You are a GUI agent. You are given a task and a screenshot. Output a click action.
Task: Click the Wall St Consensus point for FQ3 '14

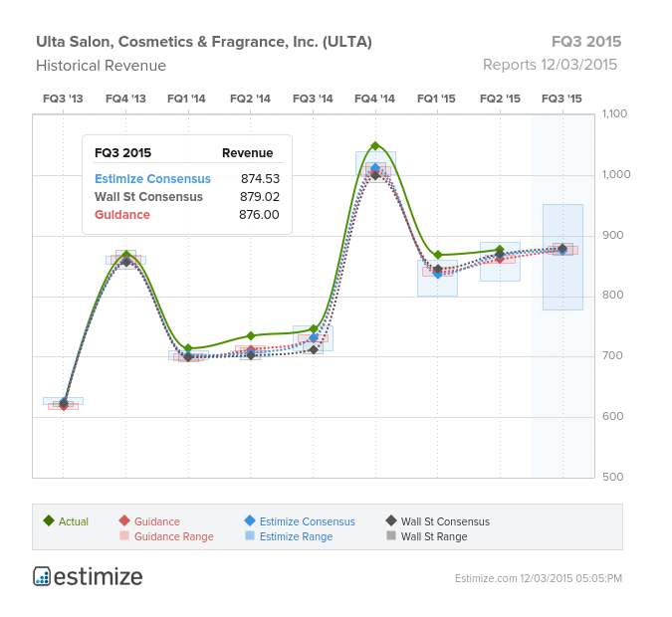coord(314,349)
